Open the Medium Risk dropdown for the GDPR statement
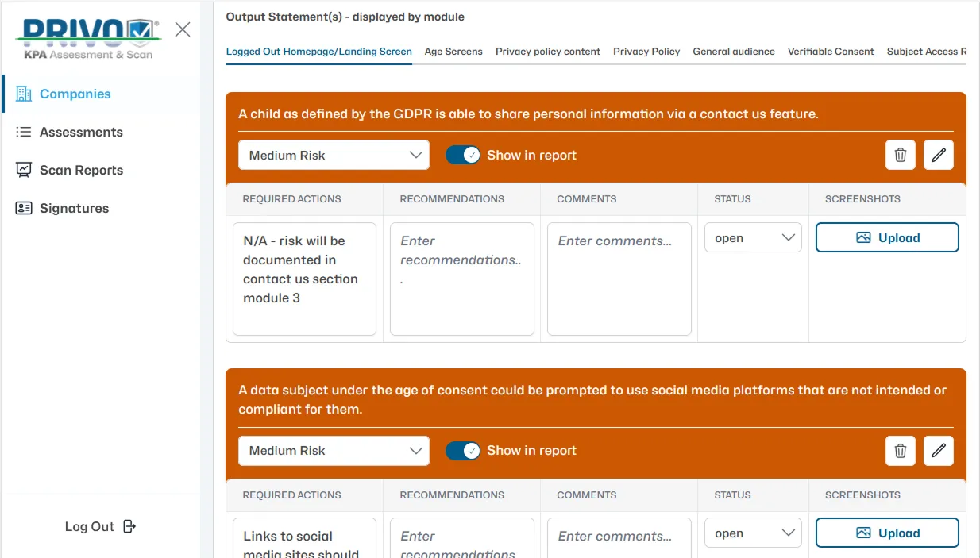This screenshot has height=558, width=980. click(x=334, y=155)
